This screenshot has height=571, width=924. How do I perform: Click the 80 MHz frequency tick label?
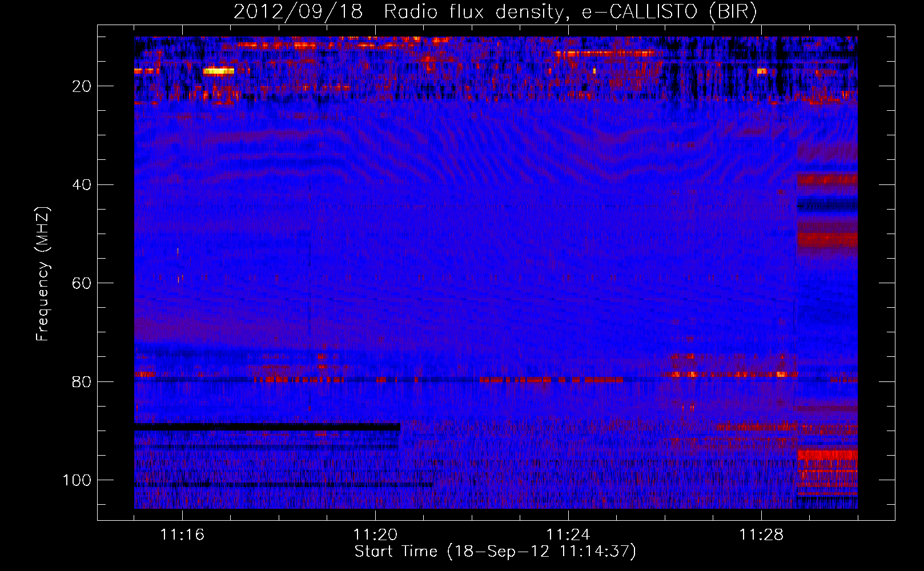click(82, 381)
